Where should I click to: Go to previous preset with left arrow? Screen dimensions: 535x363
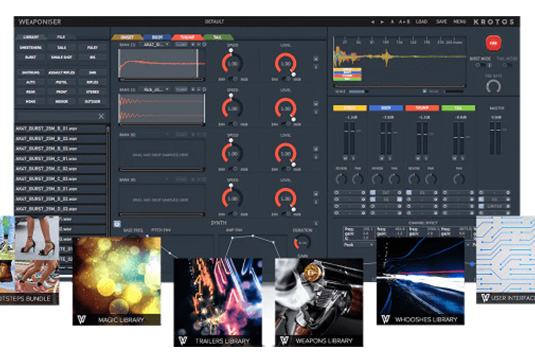tap(373, 22)
